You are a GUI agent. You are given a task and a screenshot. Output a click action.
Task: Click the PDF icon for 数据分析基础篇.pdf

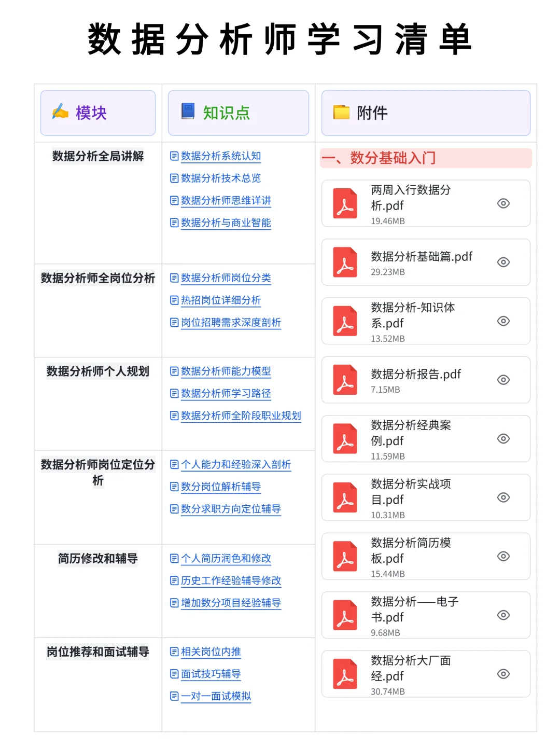click(344, 262)
